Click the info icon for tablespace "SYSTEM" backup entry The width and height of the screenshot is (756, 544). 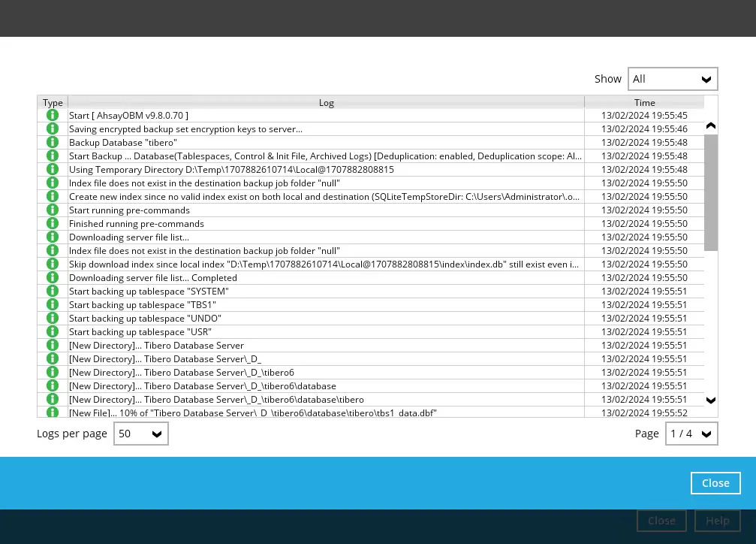click(52, 291)
